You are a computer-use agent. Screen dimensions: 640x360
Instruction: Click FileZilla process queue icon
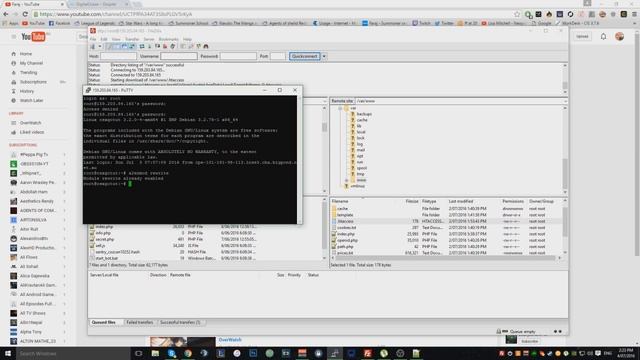click(x=150, y=46)
